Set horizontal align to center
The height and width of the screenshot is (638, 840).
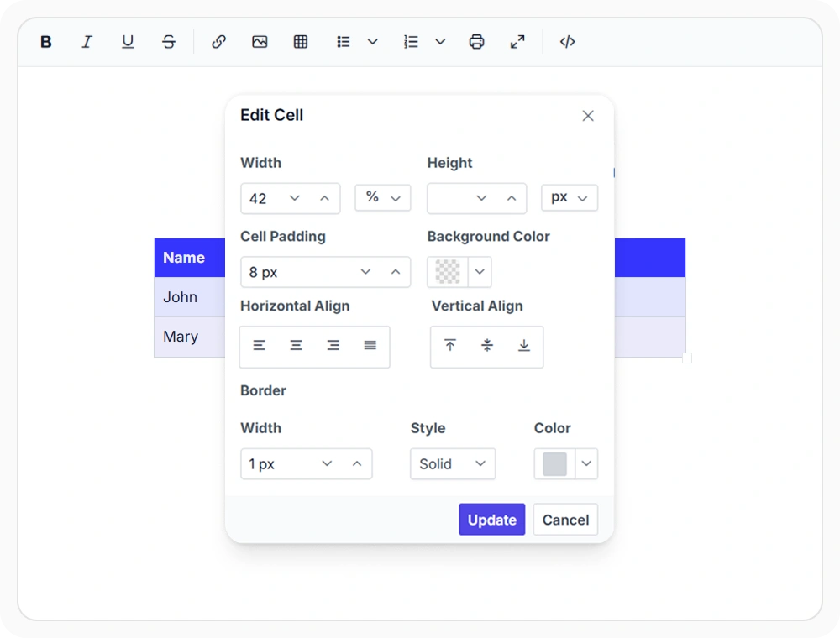coord(297,346)
